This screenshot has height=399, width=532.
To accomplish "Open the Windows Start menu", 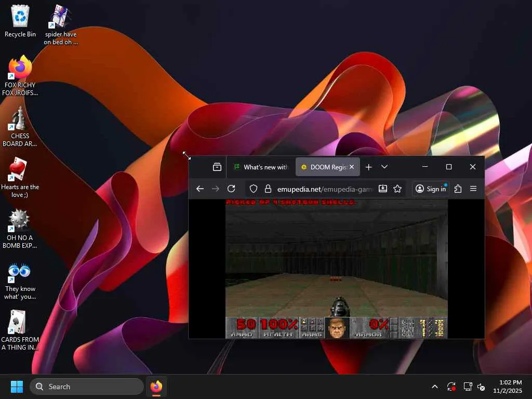I will pyautogui.click(x=17, y=387).
